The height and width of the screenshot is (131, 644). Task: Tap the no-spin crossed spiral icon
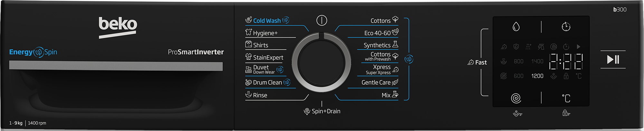pyautogui.click(x=504, y=76)
